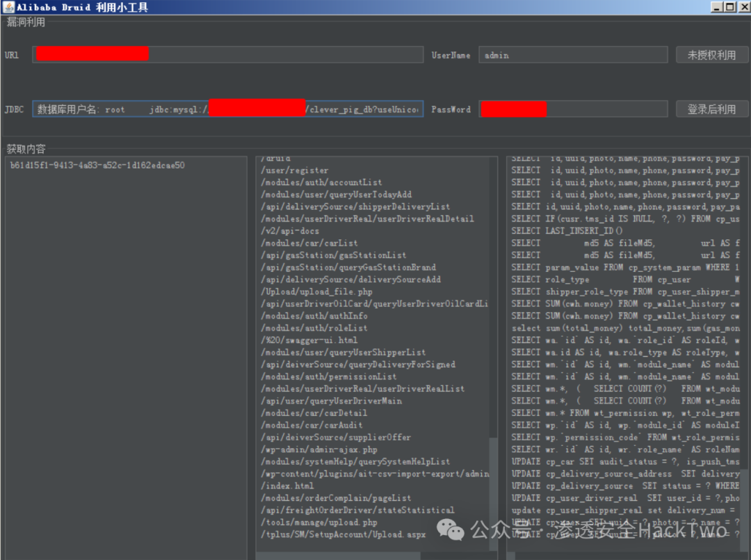
Task: Select /api/deliverySource/deliverySourceAdd path
Action: click(x=350, y=280)
